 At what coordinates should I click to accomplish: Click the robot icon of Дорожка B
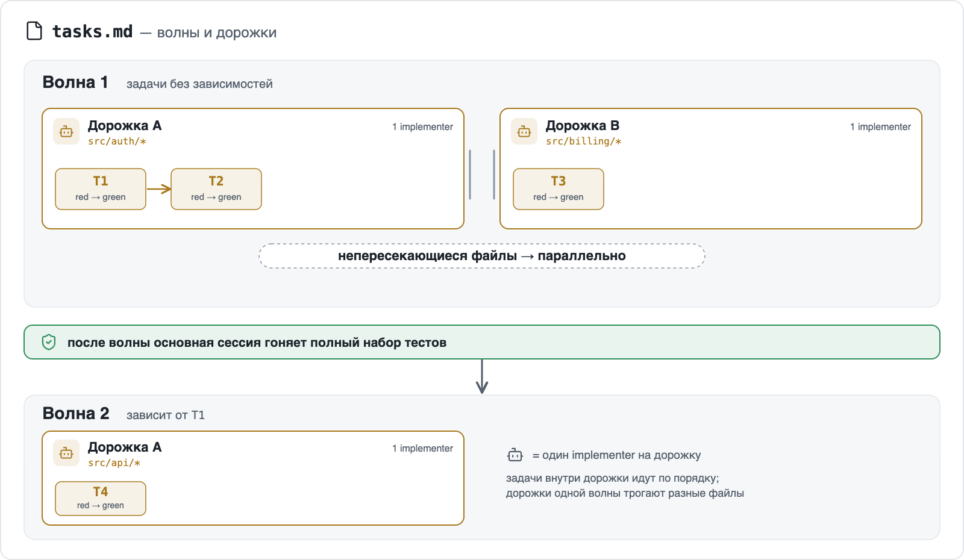point(524,131)
